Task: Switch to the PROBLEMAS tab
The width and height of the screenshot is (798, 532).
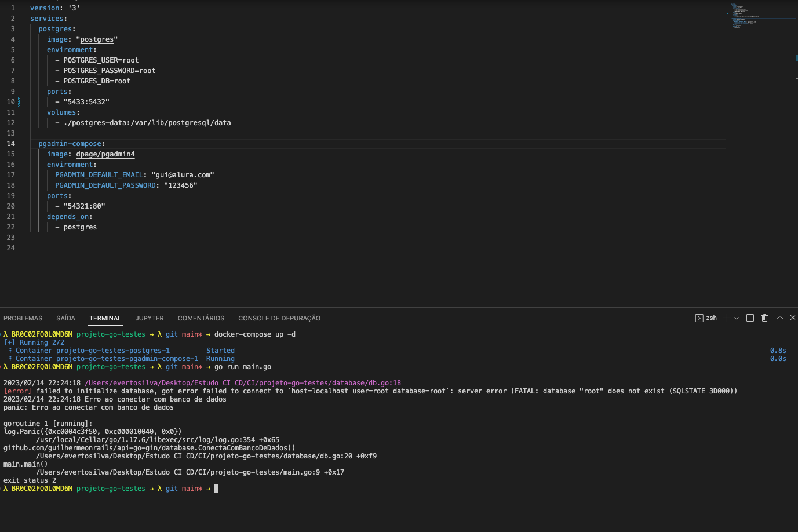Action: (23, 318)
